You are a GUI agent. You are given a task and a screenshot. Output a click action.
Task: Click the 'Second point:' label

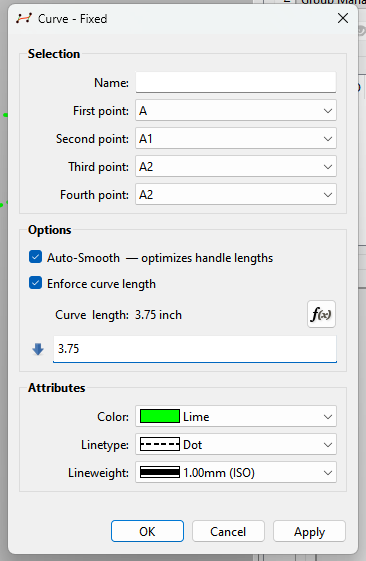pos(92,139)
